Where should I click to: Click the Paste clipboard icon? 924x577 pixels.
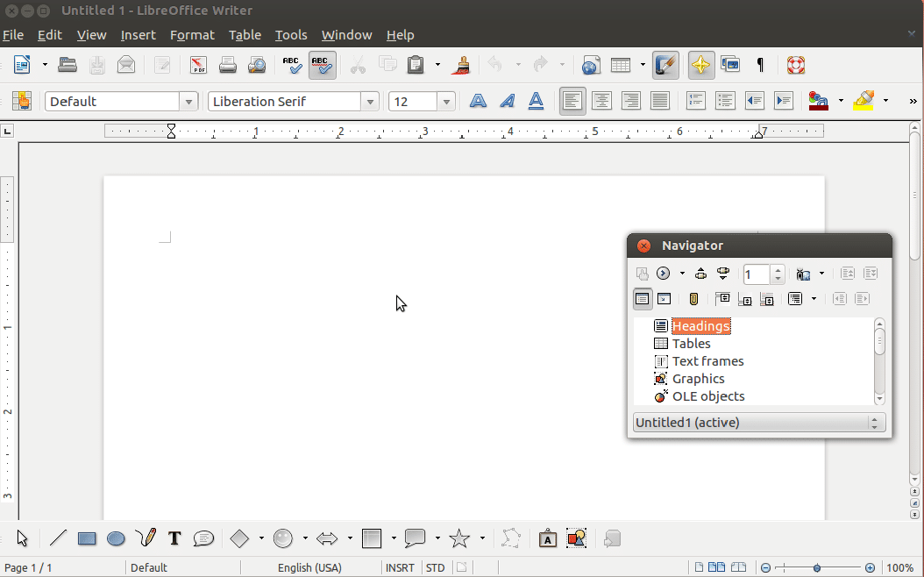416,64
